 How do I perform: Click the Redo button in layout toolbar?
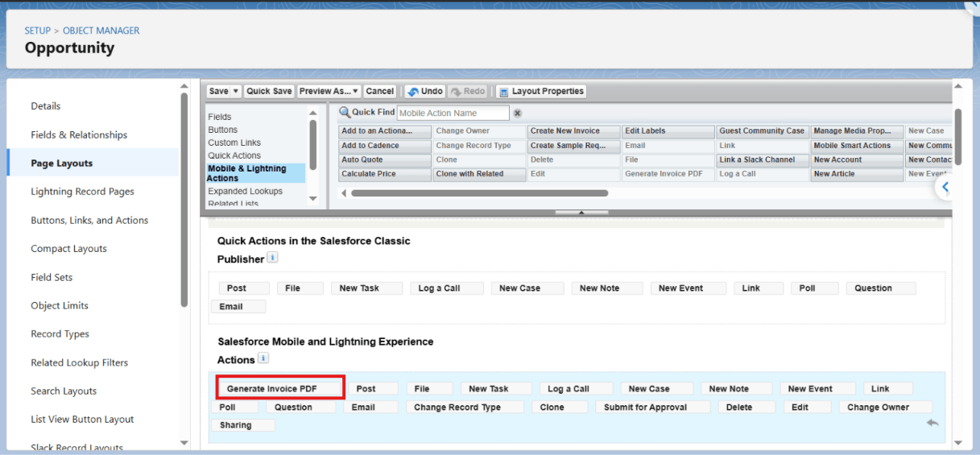(x=468, y=92)
